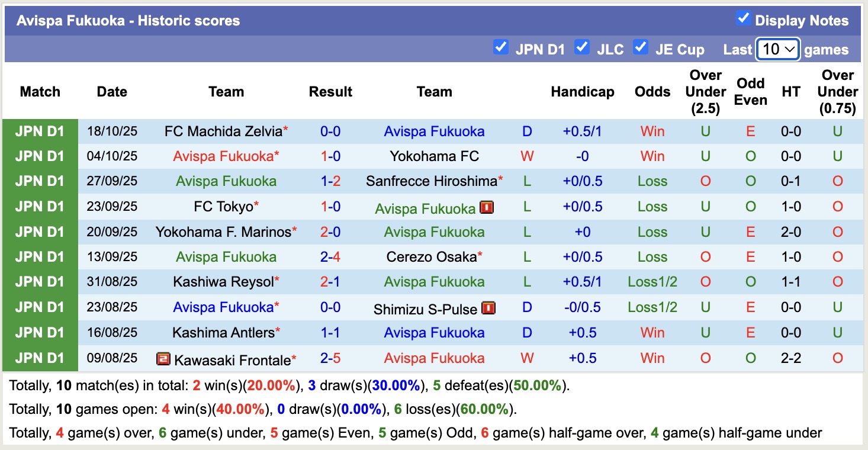Uncheck the Display Notes checkbox
This screenshot has height=450, width=868.
pyautogui.click(x=744, y=18)
